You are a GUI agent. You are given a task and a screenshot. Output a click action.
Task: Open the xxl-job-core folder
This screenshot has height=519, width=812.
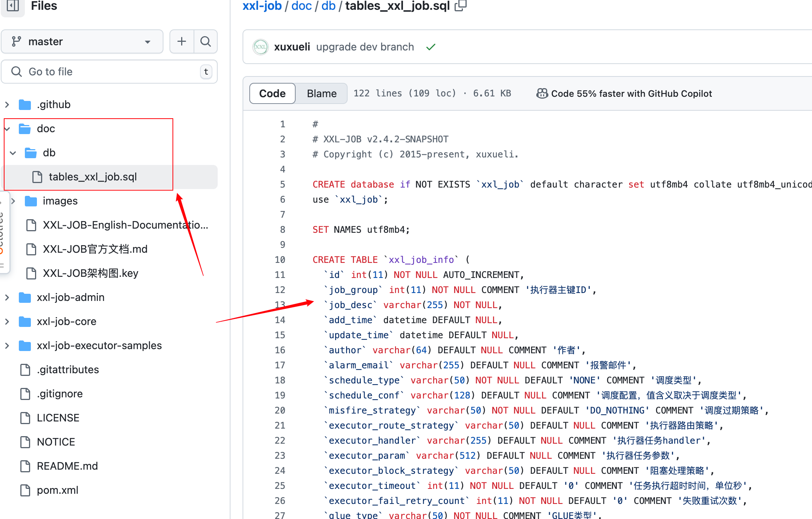tap(67, 322)
